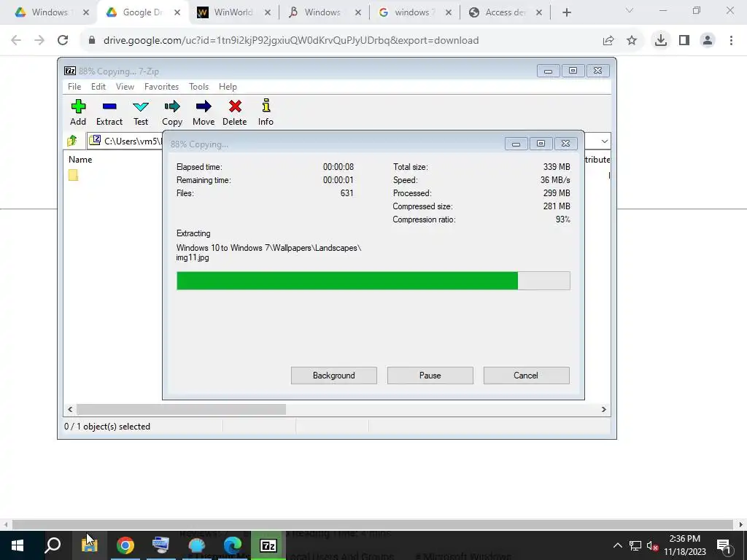Image resolution: width=747 pixels, height=560 pixels.
Task: Open Windows taskbar search
Action: pos(53,545)
